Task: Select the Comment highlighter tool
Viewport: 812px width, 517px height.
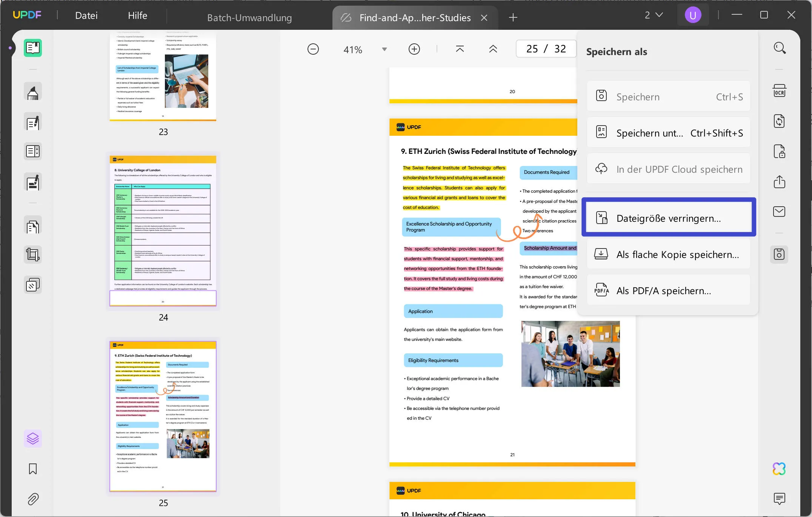Action: click(33, 92)
